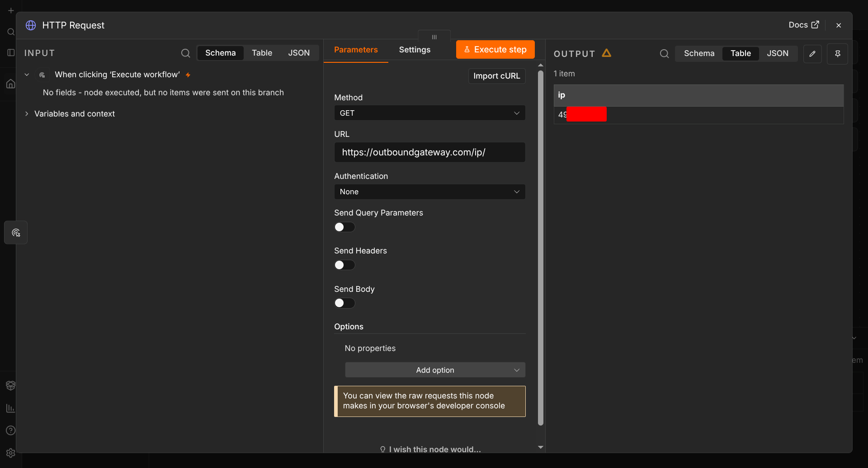The width and height of the screenshot is (868, 468).
Task: Click the parameters panel scrollbar
Action: pyautogui.click(x=541, y=248)
